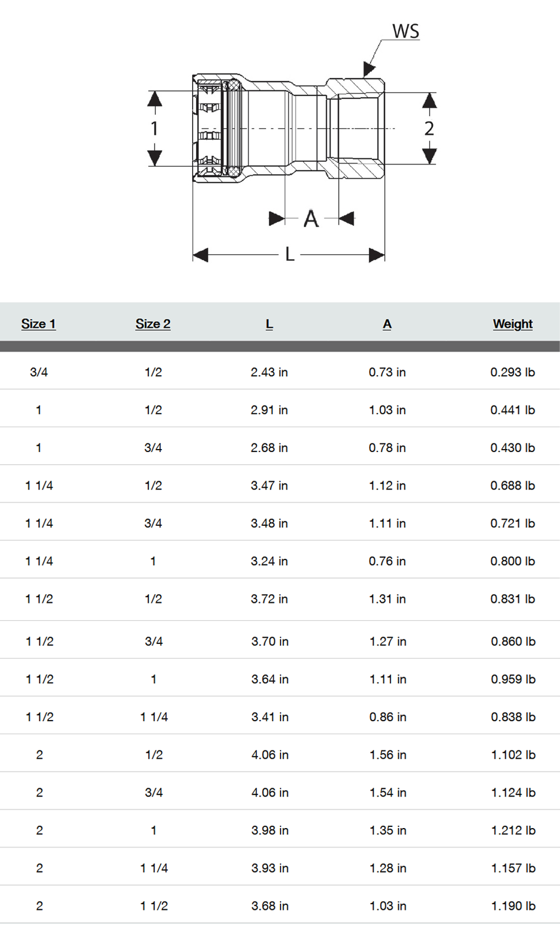Click the WS label in the diagram
The width and height of the screenshot is (560, 939).
[405, 31]
